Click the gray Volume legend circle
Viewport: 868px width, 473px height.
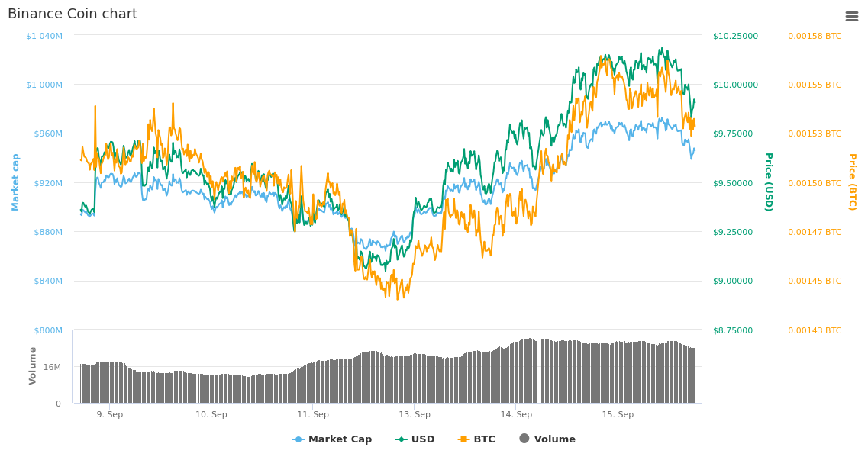(524, 439)
